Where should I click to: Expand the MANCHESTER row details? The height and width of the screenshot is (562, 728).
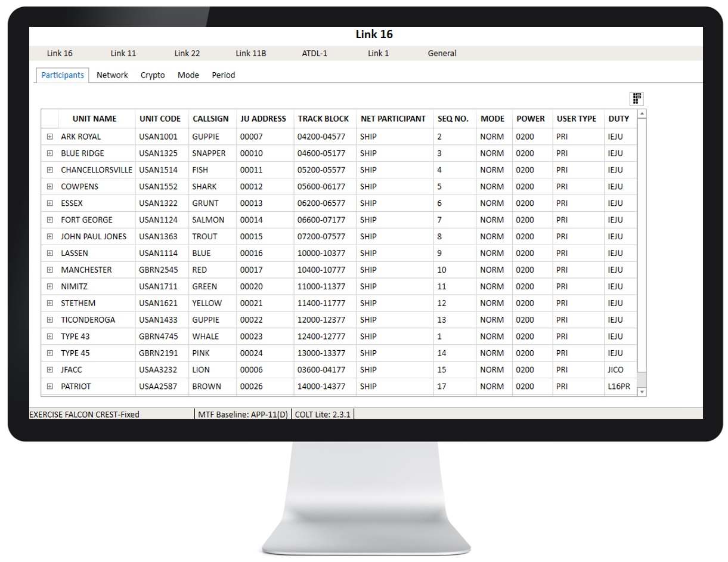tap(50, 270)
